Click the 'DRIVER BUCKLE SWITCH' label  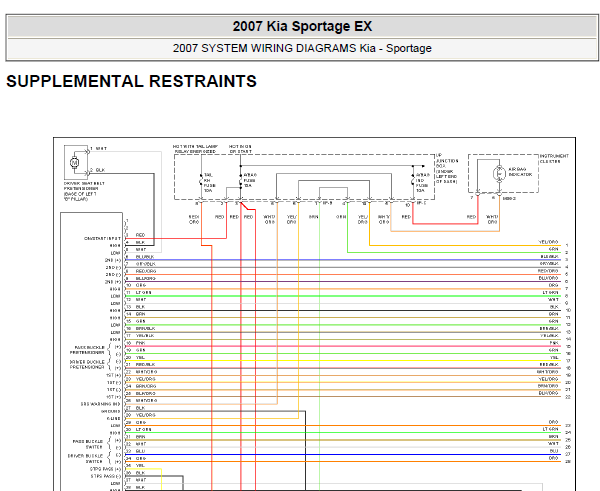tap(85, 458)
